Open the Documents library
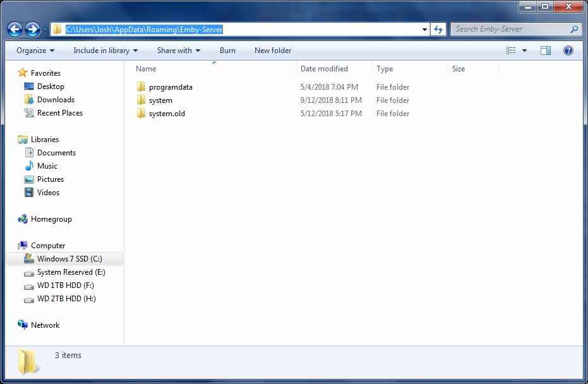Screen dimensions: 588x384 pyautogui.click(x=56, y=153)
